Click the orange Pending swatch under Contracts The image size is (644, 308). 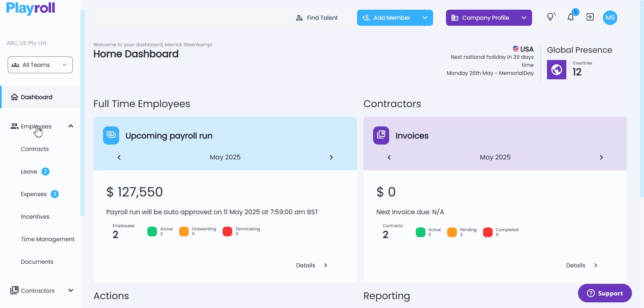452,232
